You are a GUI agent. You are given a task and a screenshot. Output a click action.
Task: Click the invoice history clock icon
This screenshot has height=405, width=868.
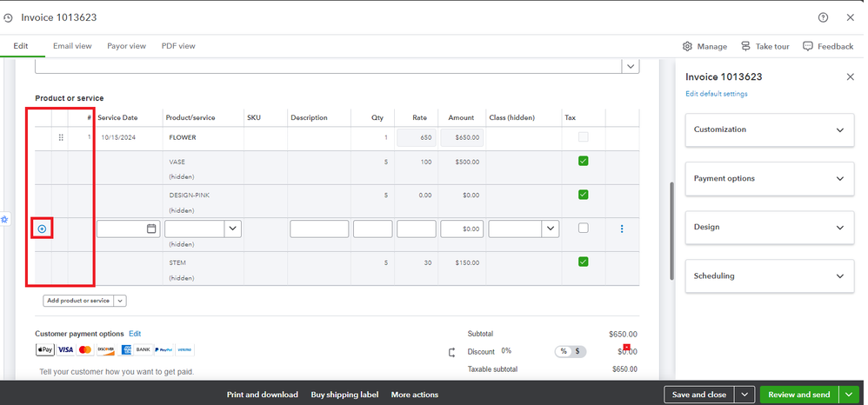pyautogui.click(x=8, y=17)
